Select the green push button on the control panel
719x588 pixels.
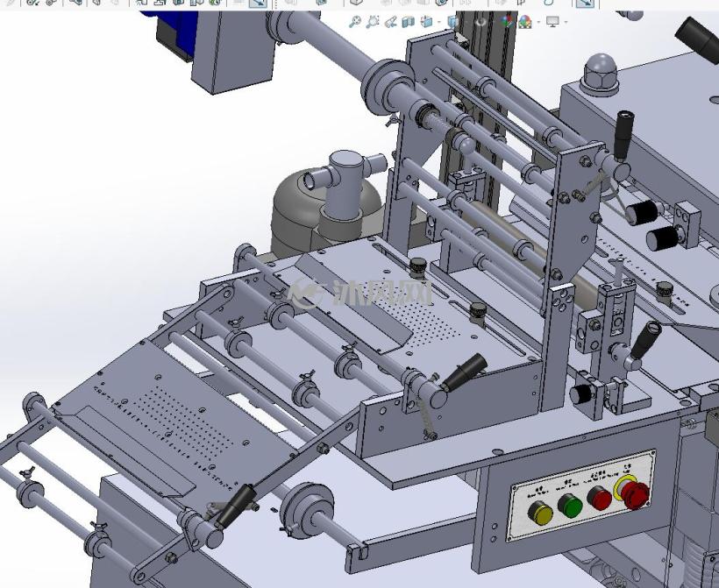[570, 506]
